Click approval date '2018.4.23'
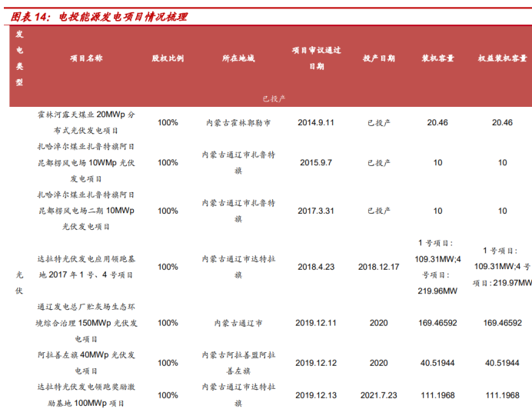 pos(316,267)
